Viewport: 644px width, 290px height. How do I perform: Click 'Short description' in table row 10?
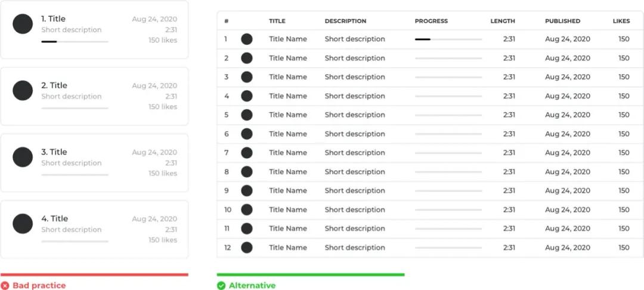tap(355, 209)
